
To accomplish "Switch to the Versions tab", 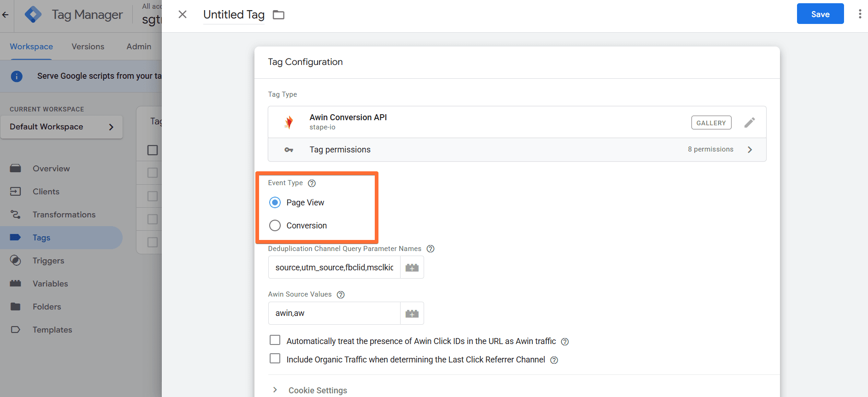I will click(88, 47).
